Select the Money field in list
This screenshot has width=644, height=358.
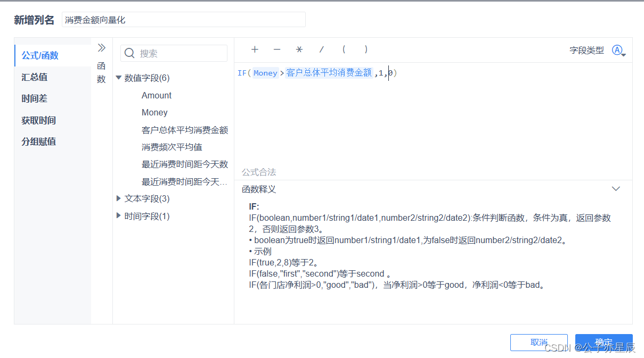[x=154, y=112]
